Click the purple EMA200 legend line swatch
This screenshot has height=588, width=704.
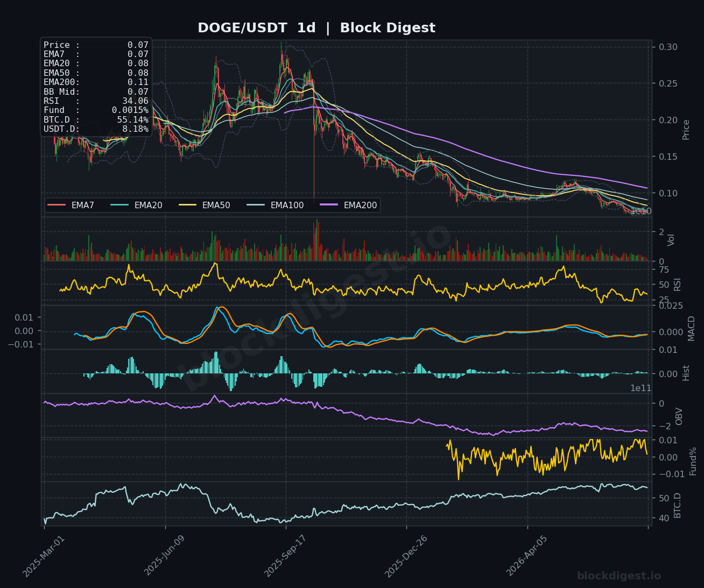[x=329, y=205]
